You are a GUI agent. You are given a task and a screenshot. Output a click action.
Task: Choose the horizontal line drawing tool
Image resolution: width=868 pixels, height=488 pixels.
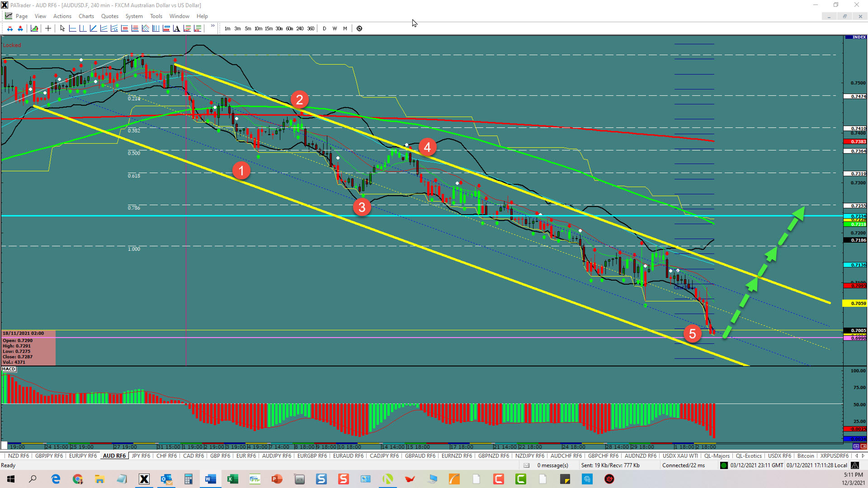click(72, 29)
